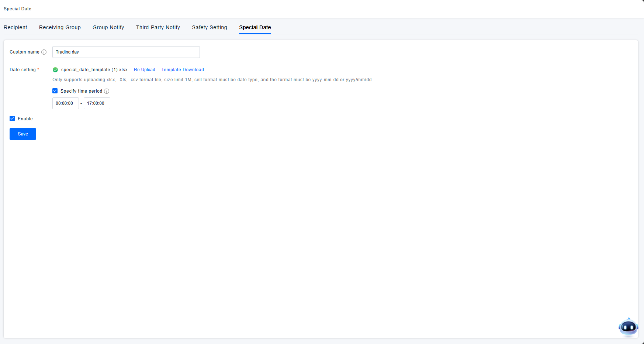Open the robot chat assistant
The height and width of the screenshot is (344, 644).
[628, 327]
